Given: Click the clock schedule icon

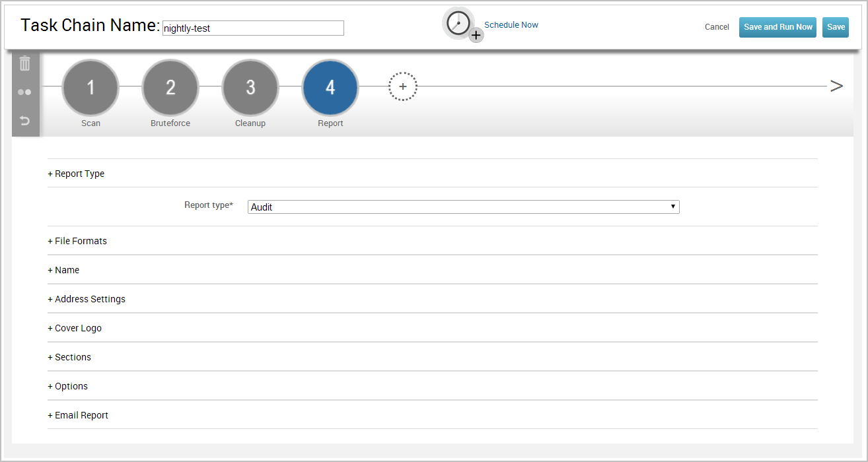Looking at the screenshot, I should pyautogui.click(x=459, y=24).
